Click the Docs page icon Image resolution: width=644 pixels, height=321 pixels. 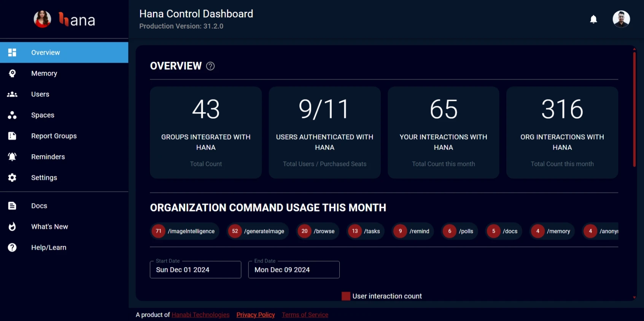12,206
